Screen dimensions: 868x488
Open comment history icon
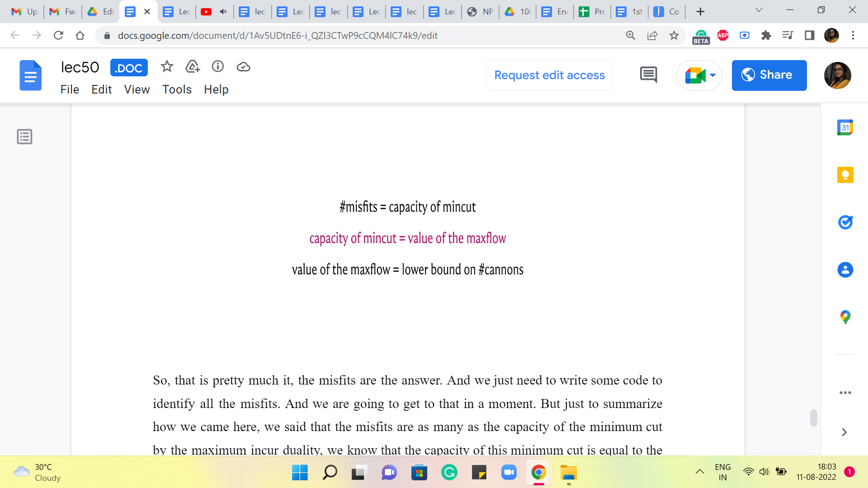click(648, 75)
